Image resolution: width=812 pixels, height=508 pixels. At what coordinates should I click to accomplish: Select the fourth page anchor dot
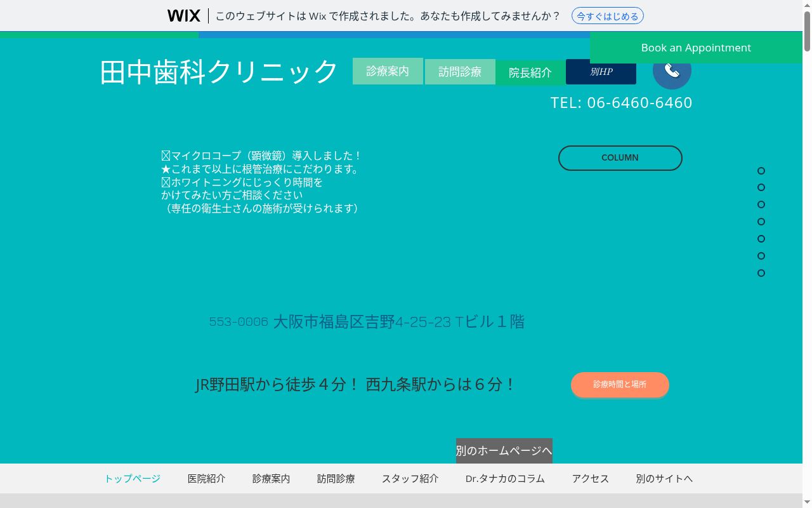(761, 222)
